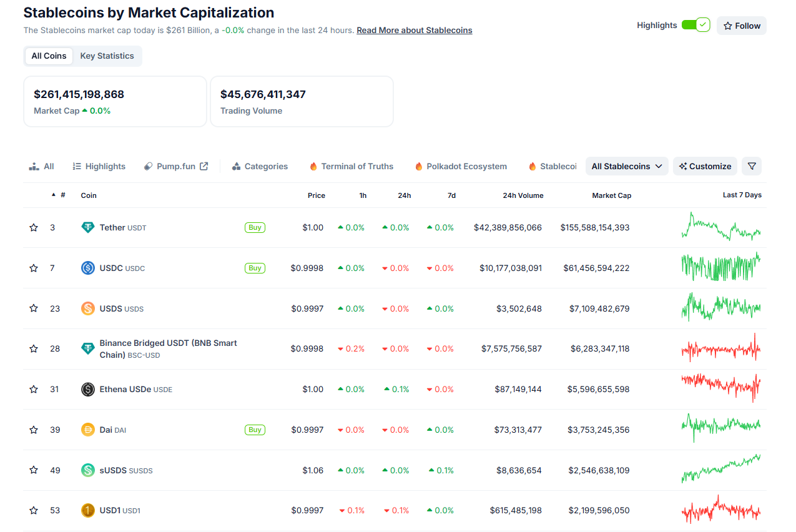Image resolution: width=796 pixels, height=532 pixels.
Task: Click the orange USDS coin logo
Action: [88, 308]
